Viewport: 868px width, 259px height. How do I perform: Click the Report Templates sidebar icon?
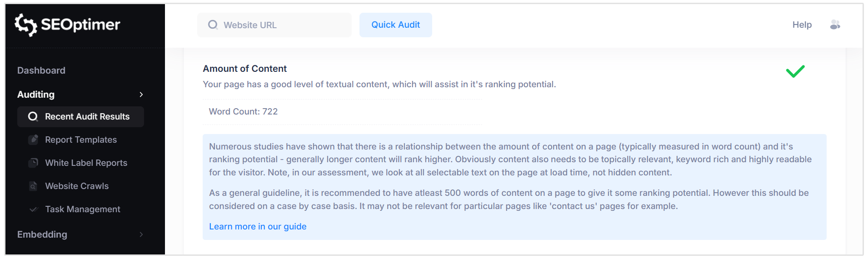tap(33, 140)
